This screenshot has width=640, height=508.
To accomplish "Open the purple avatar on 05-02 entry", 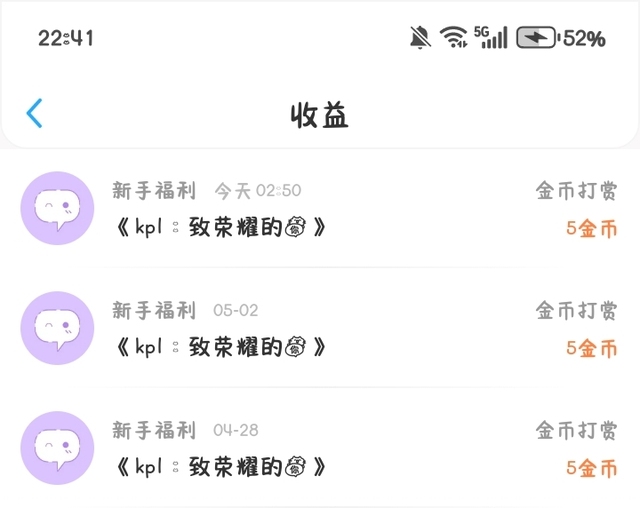I will 58,328.
